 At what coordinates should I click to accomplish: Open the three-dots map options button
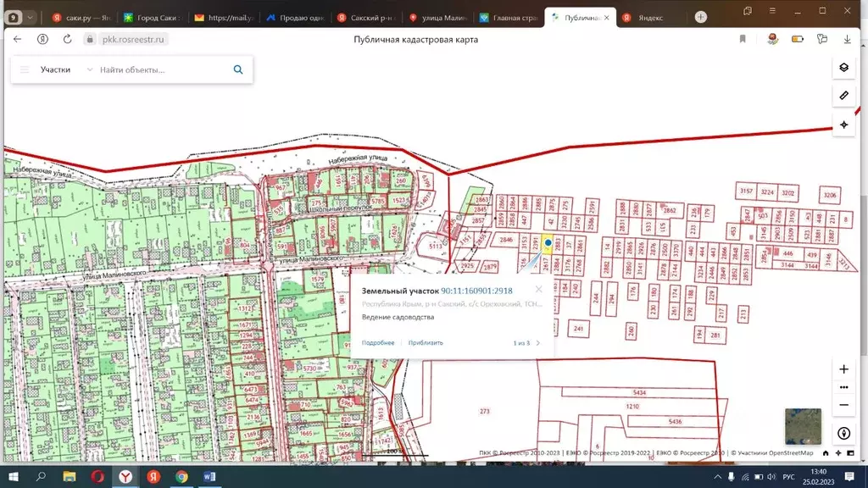[843, 387]
